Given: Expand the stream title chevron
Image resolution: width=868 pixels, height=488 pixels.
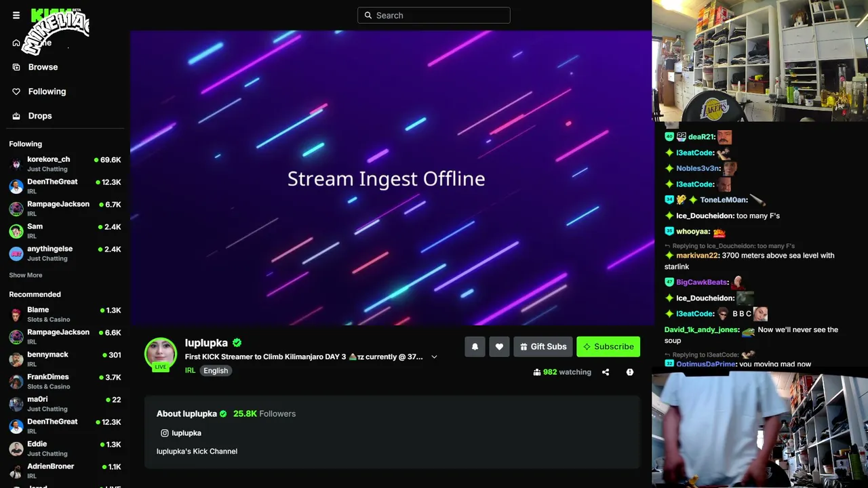Looking at the screenshot, I should pos(434,357).
